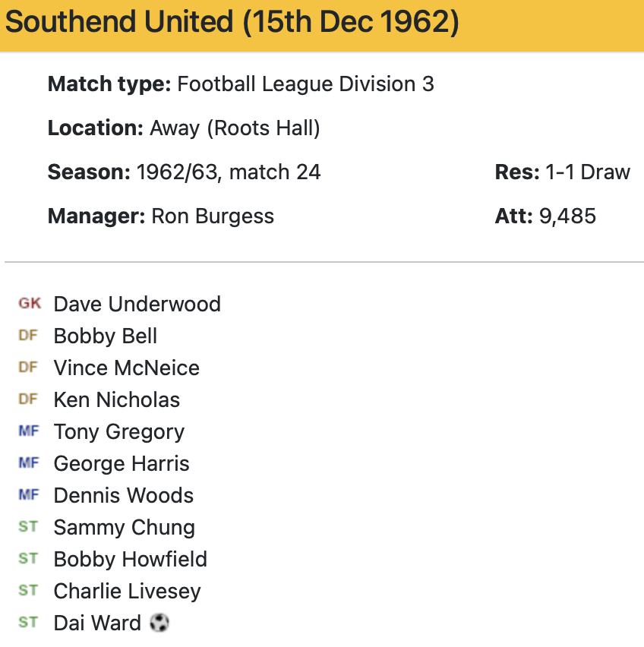The height and width of the screenshot is (647, 644).
Task: Click the GK icon beside Dave Underwood
Action: click(30, 304)
